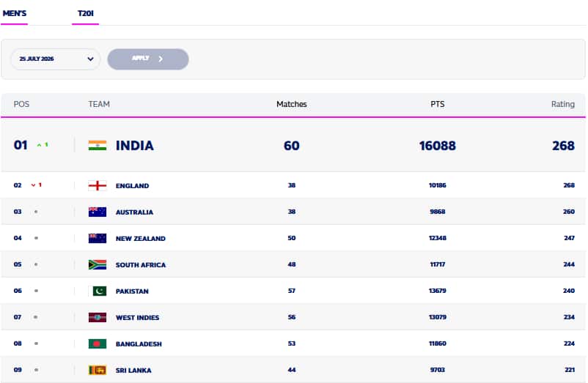Screen dimensions: 588x383
Task: Click the England flag icon
Action: click(98, 185)
